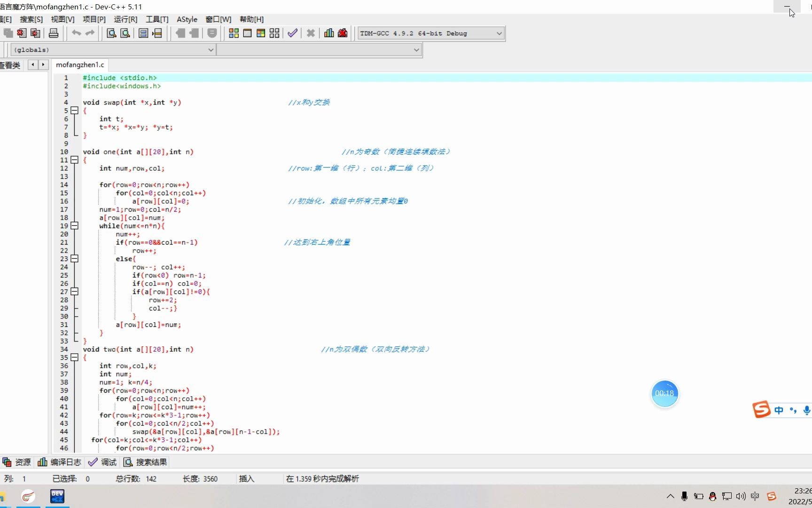Click the Undo arrow icon
The height and width of the screenshot is (508, 812).
point(76,33)
